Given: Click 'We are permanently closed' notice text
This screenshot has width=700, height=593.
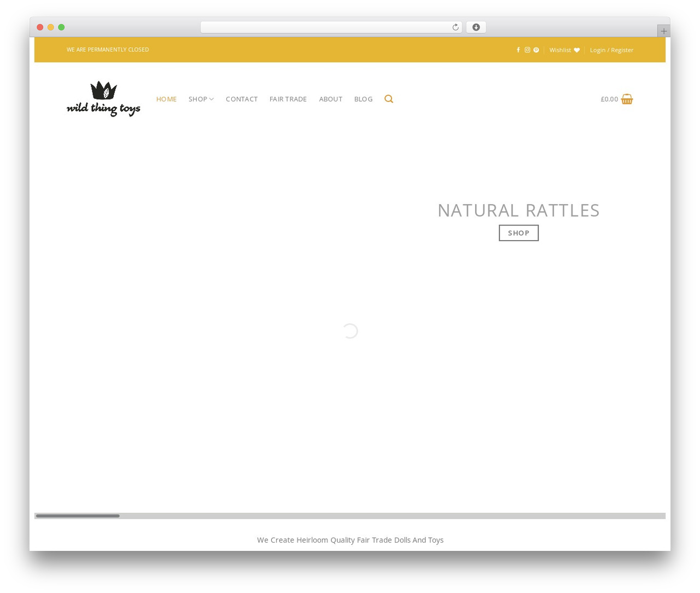Looking at the screenshot, I should pyautogui.click(x=108, y=50).
